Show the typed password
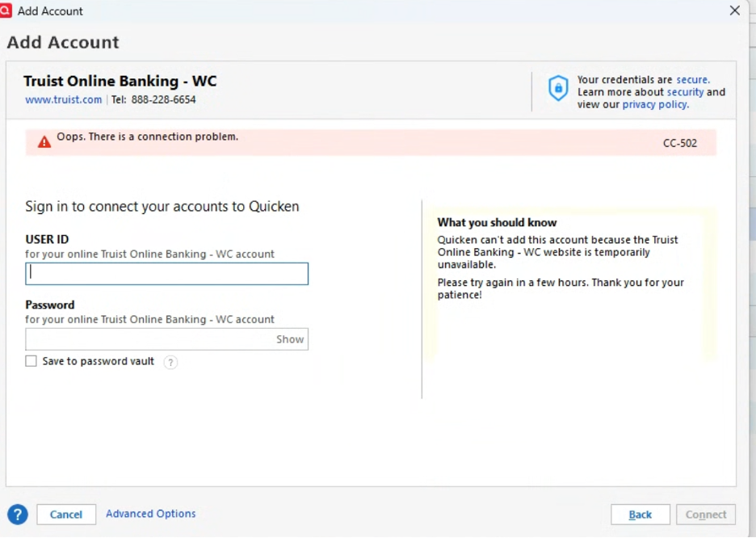Viewport: 756px width, 538px height. click(290, 339)
